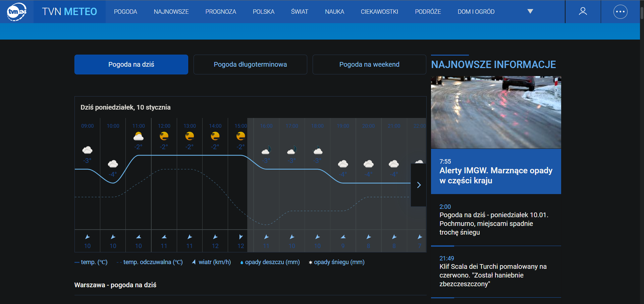
Task: Click the 19:00 cloud icon
Action: (x=343, y=164)
